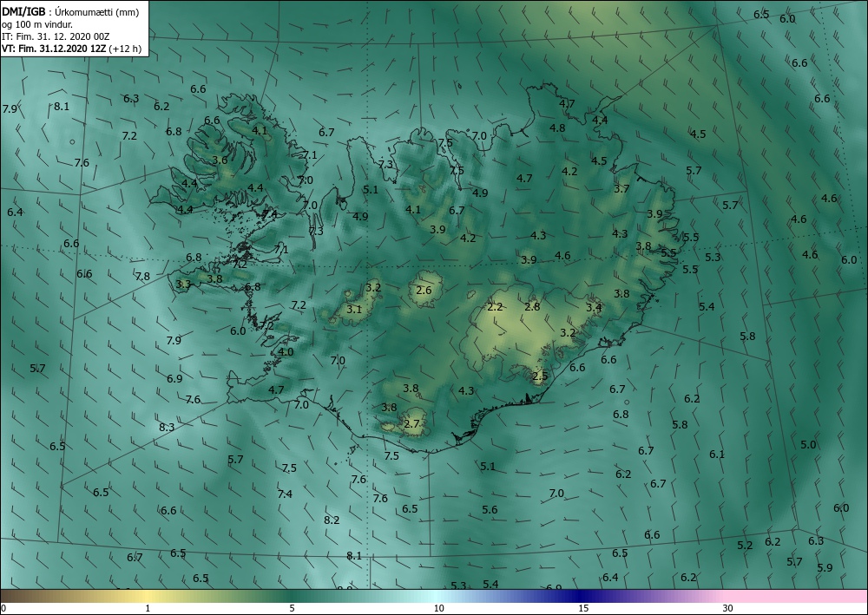Click the '0' label on the color scale

coord(3,608)
